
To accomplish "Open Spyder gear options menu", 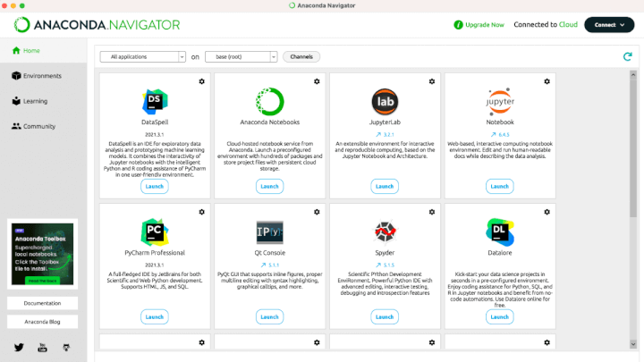I will (432, 212).
